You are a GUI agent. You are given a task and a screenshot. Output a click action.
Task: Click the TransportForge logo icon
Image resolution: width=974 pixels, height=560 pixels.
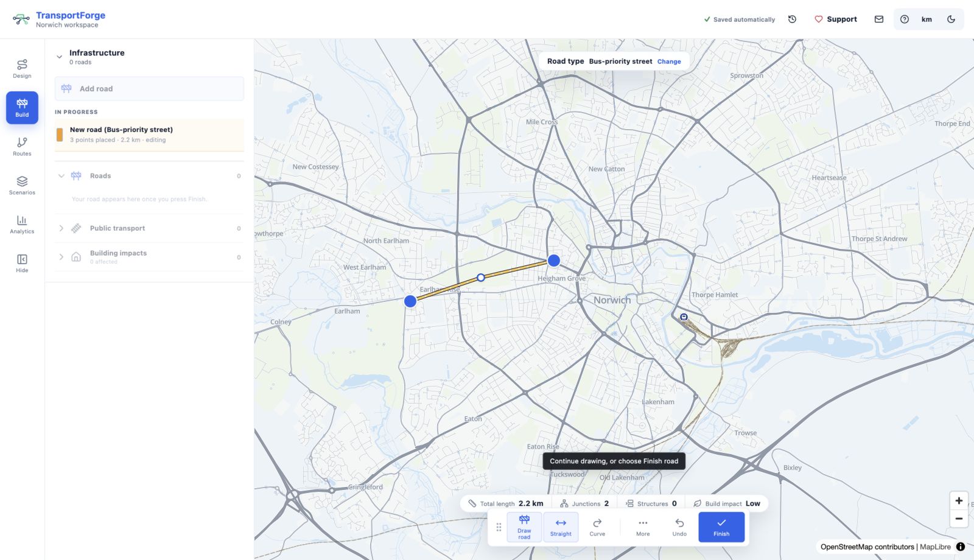pos(21,19)
